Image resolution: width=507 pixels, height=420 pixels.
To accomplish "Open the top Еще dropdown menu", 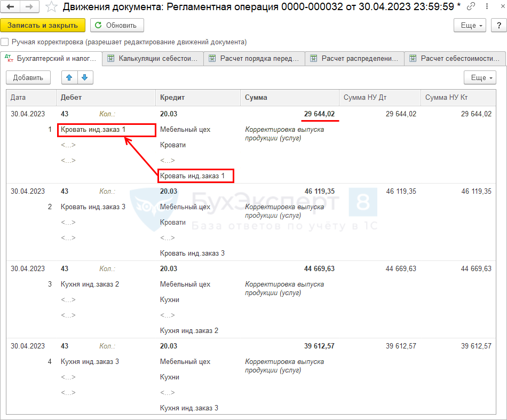I will [x=470, y=25].
